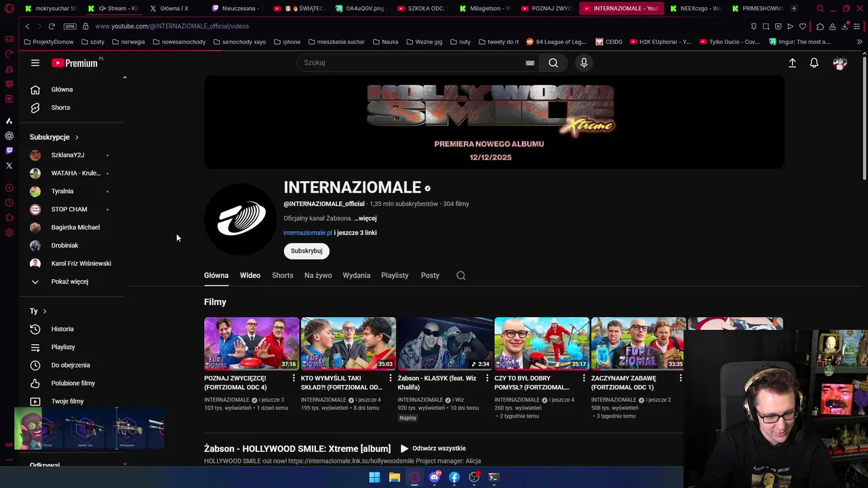This screenshot has width=868, height=488.
Task: Expand channel description with ...więcej
Action: 365,218
